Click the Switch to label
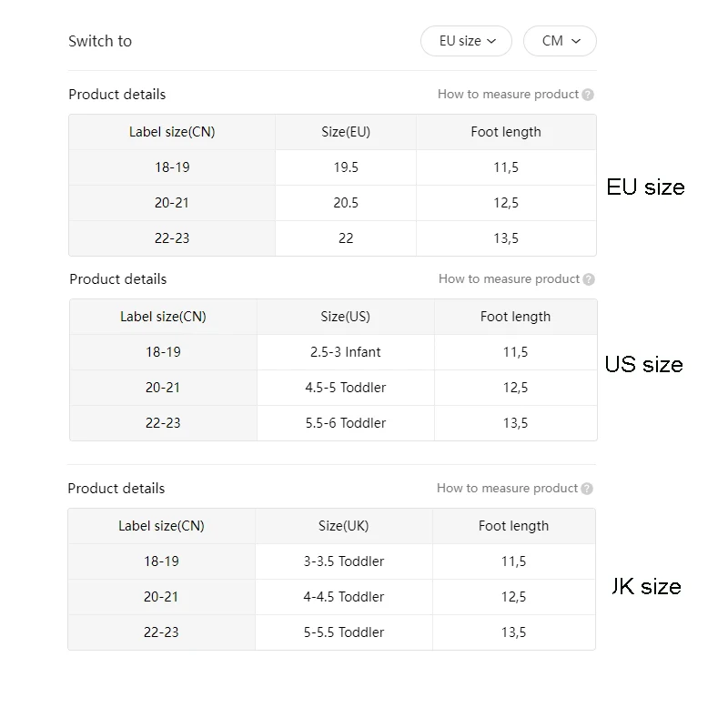Viewport: 728px width, 728px height. [100, 41]
